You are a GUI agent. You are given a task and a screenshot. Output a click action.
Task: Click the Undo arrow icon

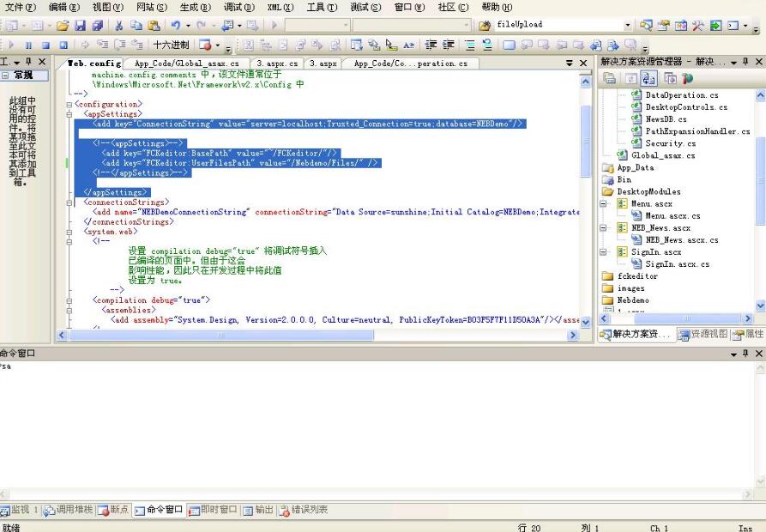tap(175, 26)
